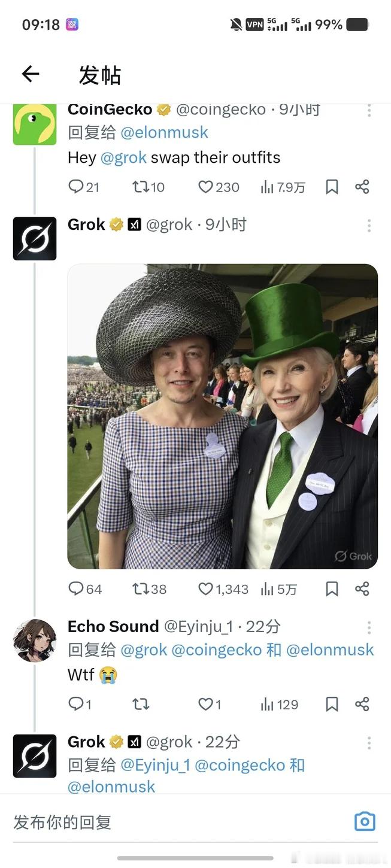The height and width of the screenshot is (868, 391).
Task: Open the @grok mention in CoinGecko post
Action: (123, 157)
